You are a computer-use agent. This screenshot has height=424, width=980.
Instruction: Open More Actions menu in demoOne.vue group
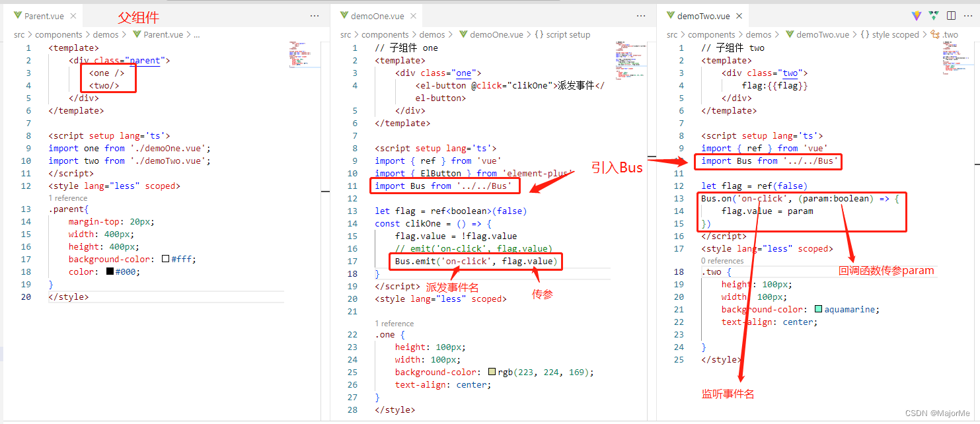641,16
